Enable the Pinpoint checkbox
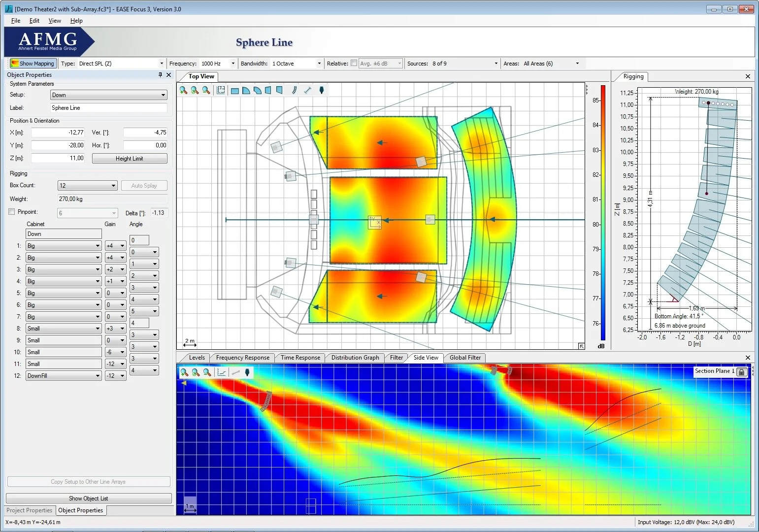The width and height of the screenshot is (759, 532). (11, 211)
